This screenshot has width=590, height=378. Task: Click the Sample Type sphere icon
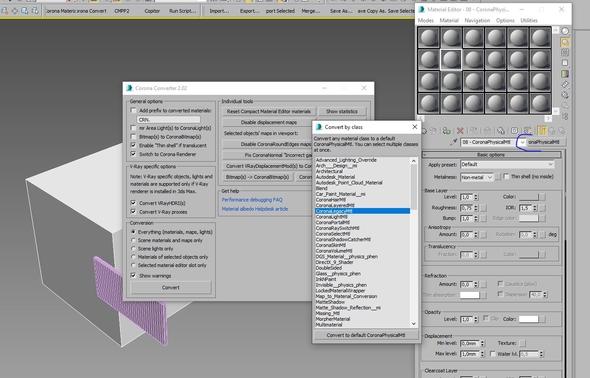pyautogui.click(x=565, y=31)
